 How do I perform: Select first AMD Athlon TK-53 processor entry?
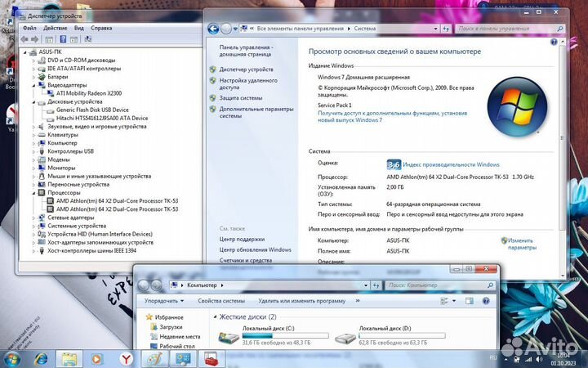[x=117, y=201]
